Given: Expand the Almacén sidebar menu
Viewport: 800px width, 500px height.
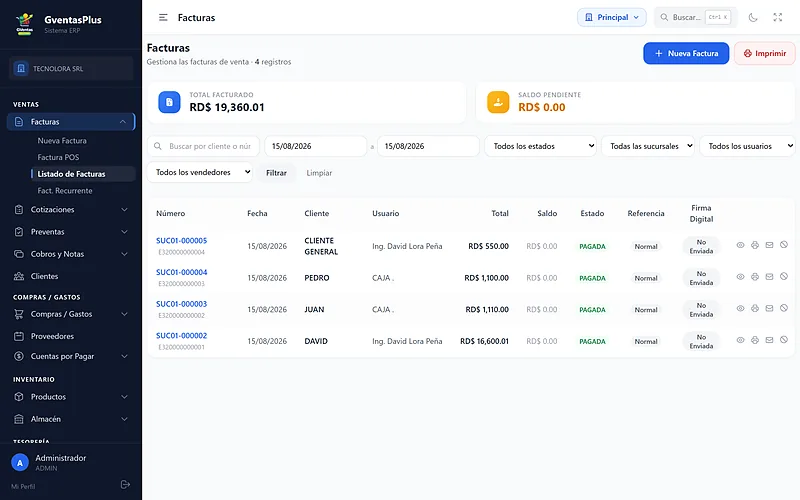Looking at the screenshot, I should click(71, 419).
